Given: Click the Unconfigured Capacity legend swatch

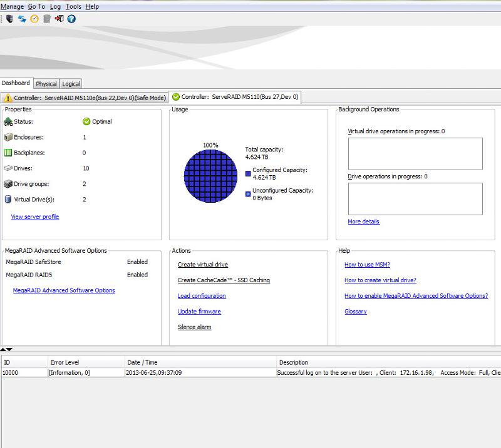Looking at the screenshot, I should pyautogui.click(x=248, y=194).
